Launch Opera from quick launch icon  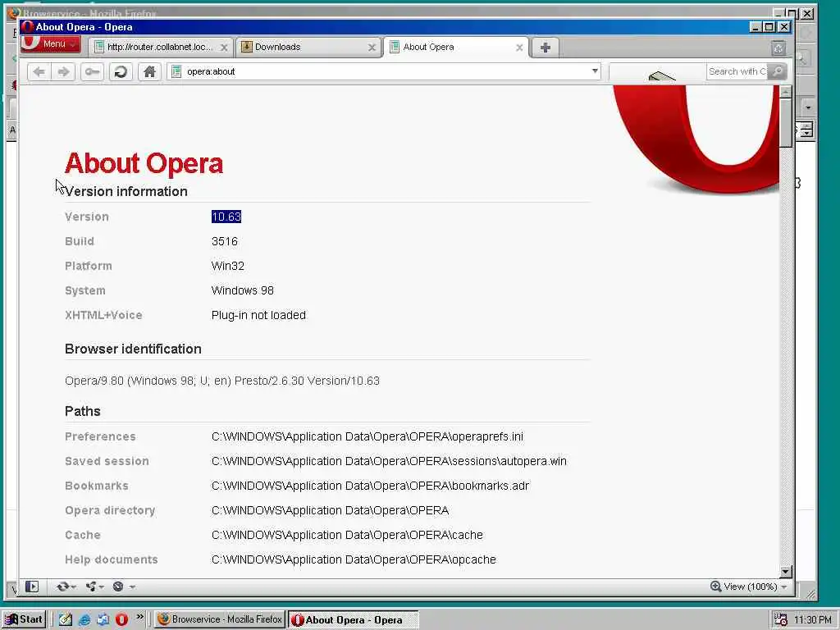point(121,619)
